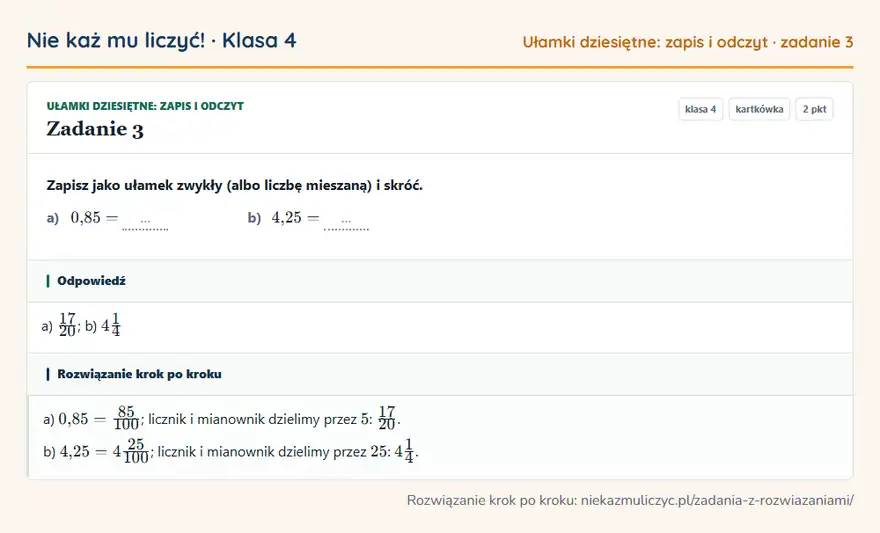Click the 'Zadanie 3' heading
The width and height of the screenshot is (880, 533).
[95, 130]
